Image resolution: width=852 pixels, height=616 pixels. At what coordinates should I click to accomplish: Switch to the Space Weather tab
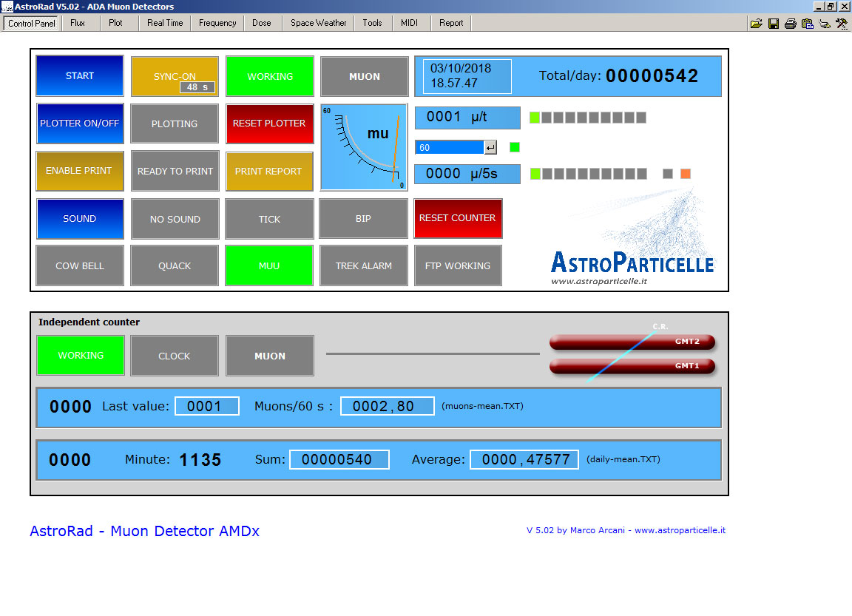tap(317, 23)
